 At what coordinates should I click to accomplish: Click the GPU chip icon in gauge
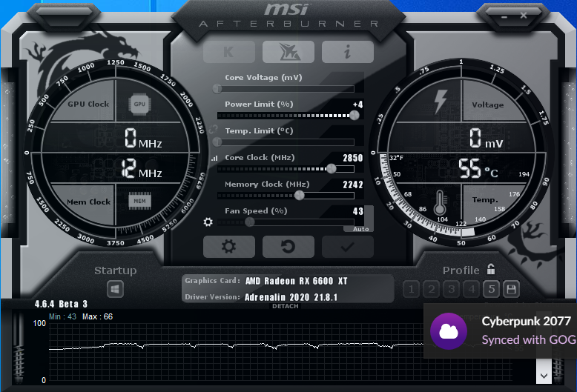click(x=139, y=104)
